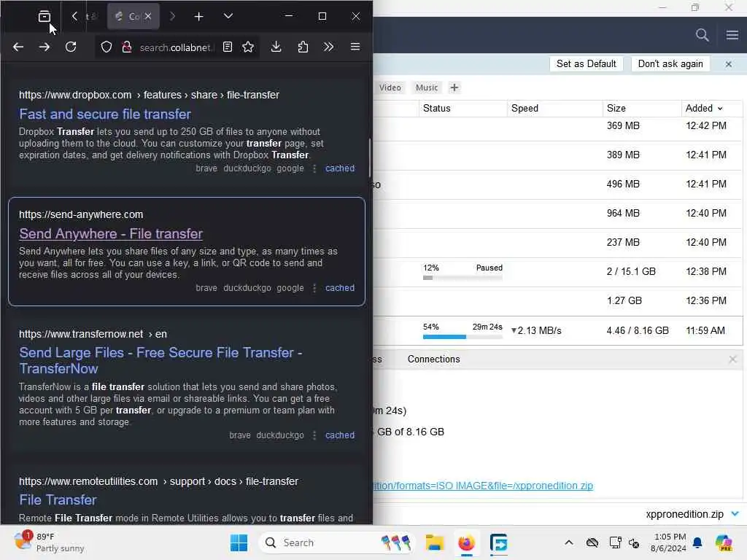Open search in download manager window
This screenshot has width=747, height=560.
[702, 35]
